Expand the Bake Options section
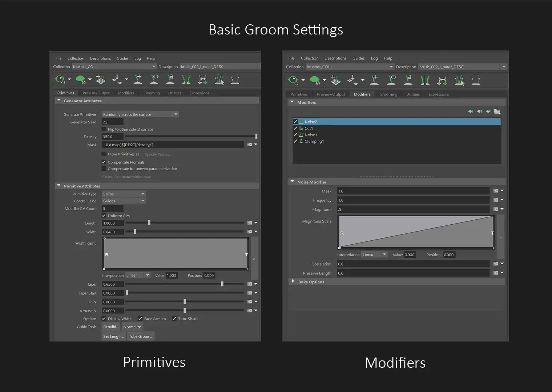Screen dimensions: 552x392 coord(293,282)
